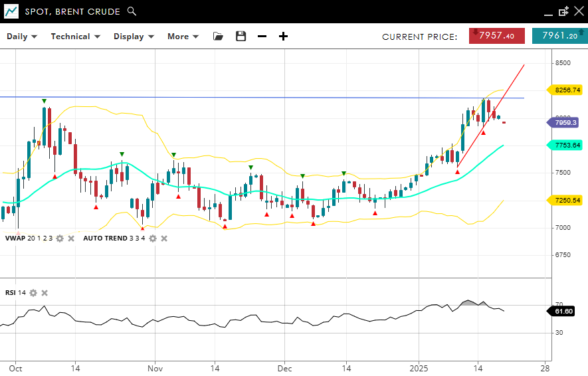Zoom out with the minus icon
Viewport: 588px width, 376px height.
(262, 37)
